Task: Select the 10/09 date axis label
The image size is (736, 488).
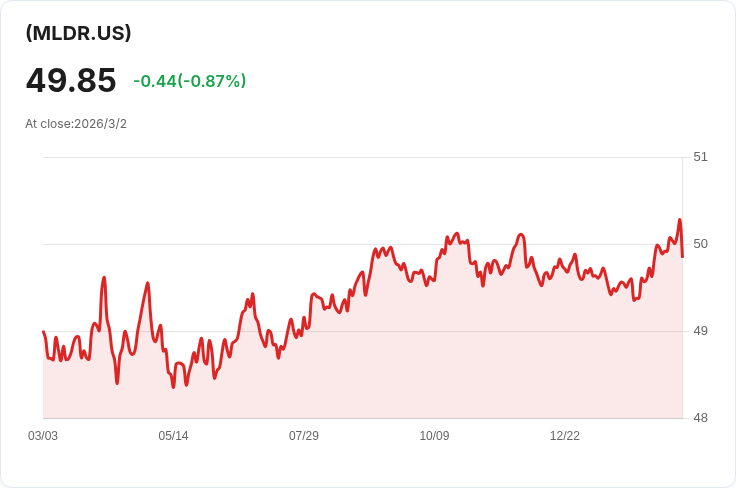Action: pos(434,436)
